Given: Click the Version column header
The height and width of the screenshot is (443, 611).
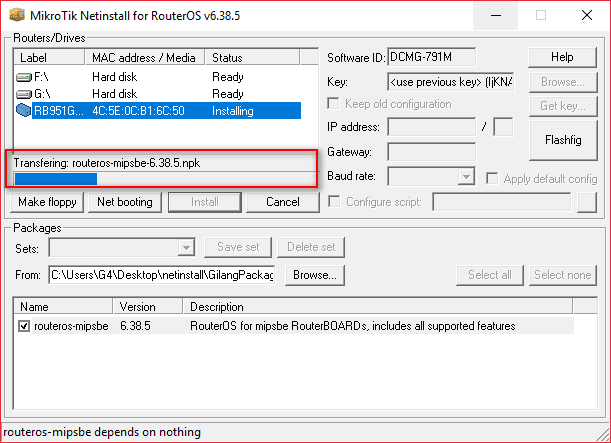Looking at the screenshot, I should click(x=148, y=306).
